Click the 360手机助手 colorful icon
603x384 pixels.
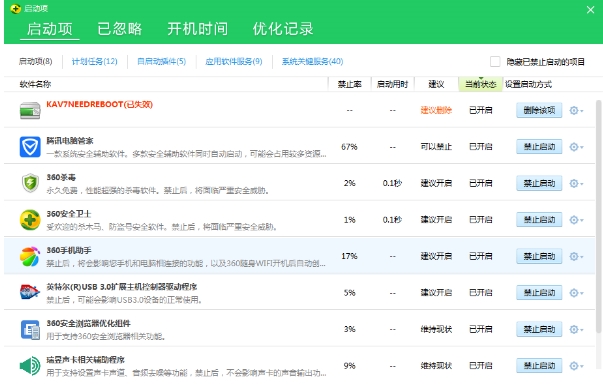(30, 256)
